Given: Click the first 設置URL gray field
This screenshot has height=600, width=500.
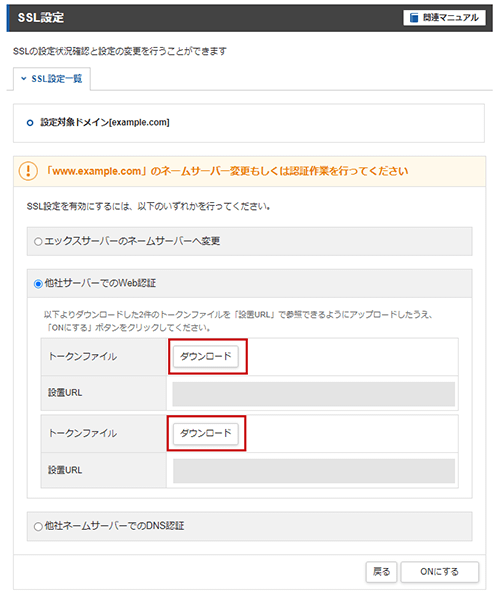Looking at the screenshot, I should click(314, 394).
